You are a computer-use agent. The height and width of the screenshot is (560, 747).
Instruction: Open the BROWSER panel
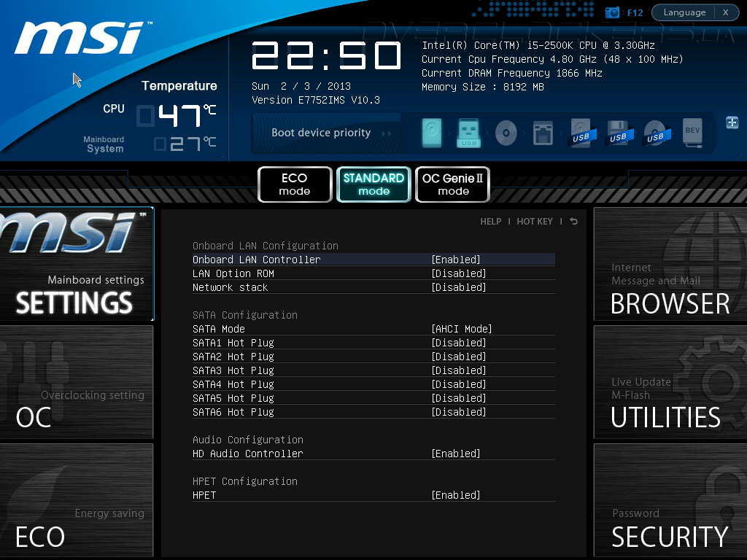click(670, 264)
